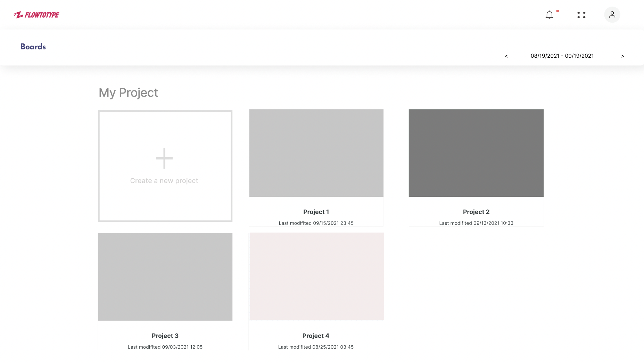Go to next date range
The height and width of the screenshot is (363, 644).
622,56
